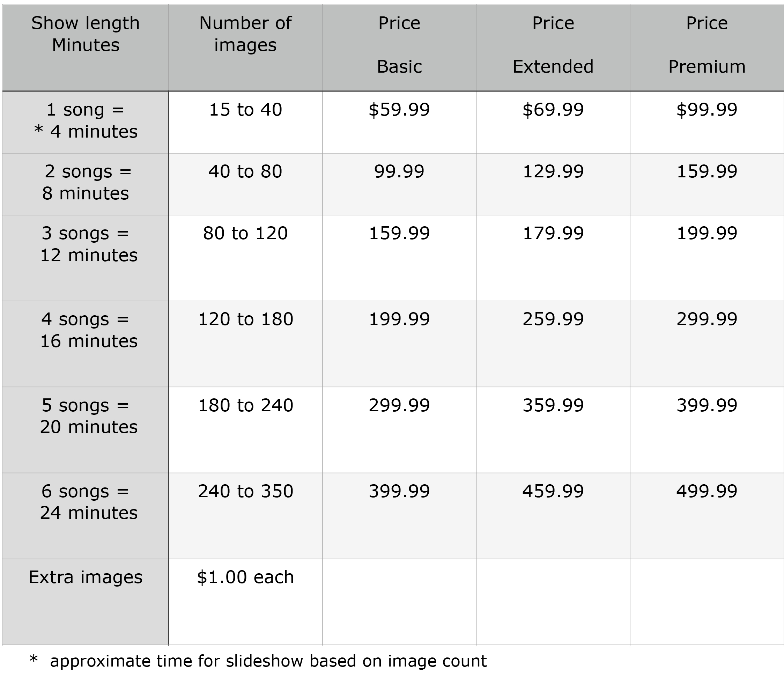Select the "180 to 240" images cell
The image size is (784, 677).
point(245,405)
